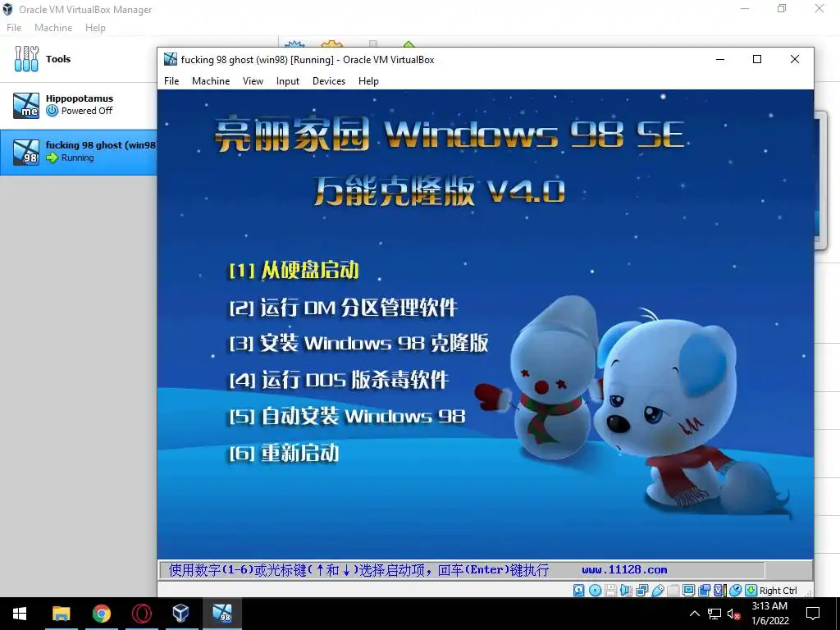Switch to the Win98 VM taskbar button
The height and width of the screenshot is (630, 840).
pos(221,614)
